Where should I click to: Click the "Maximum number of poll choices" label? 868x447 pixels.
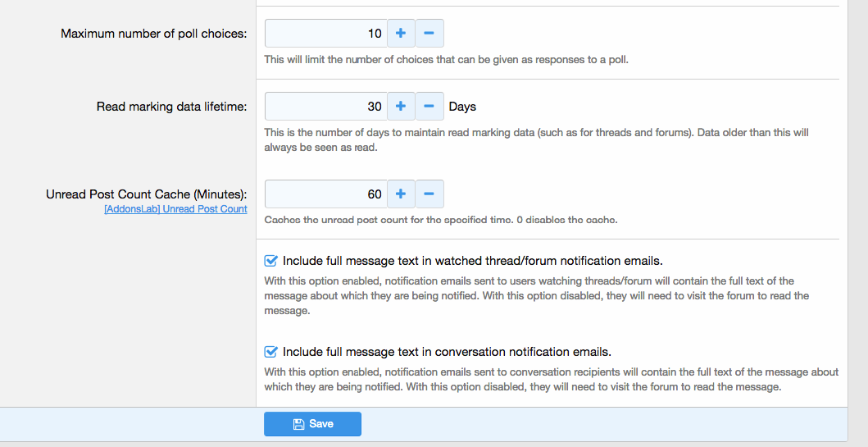[x=153, y=34]
